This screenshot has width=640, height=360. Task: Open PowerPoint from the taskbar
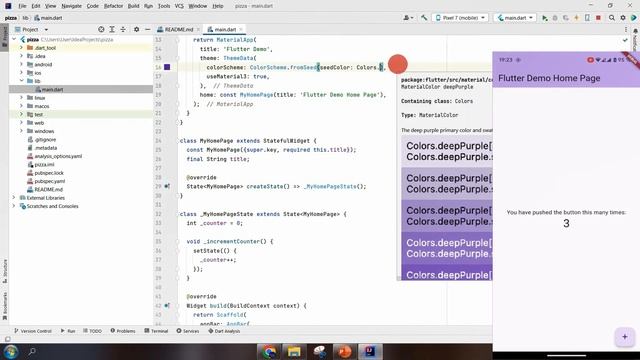(345, 352)
